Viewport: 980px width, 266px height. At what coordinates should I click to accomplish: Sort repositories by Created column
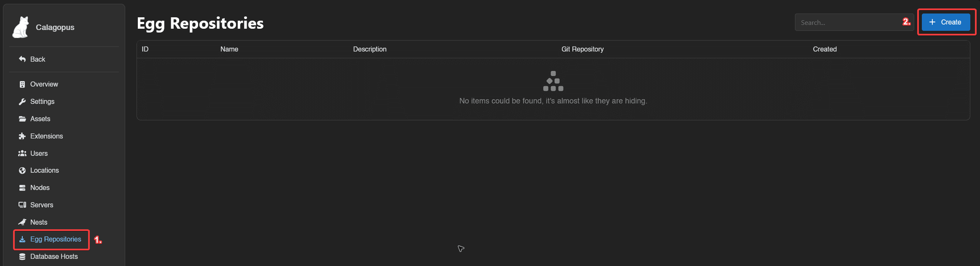pyautogui.click(x=824, y=49)
